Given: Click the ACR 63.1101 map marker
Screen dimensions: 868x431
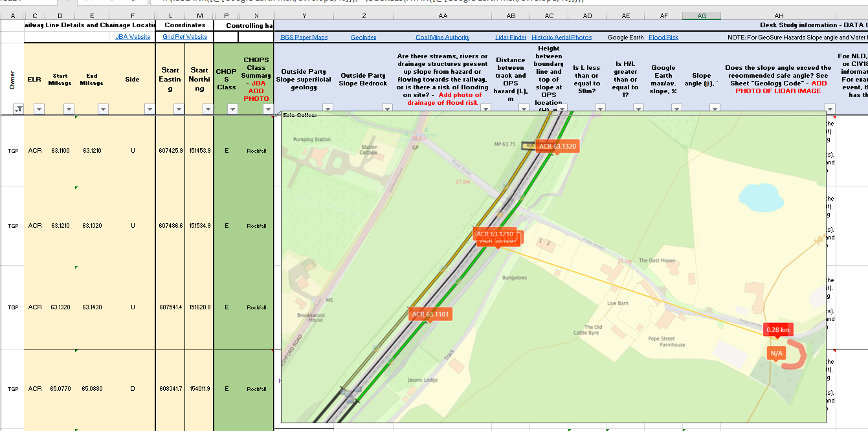Looking at the screenshot, I should (x=430, y=315).
